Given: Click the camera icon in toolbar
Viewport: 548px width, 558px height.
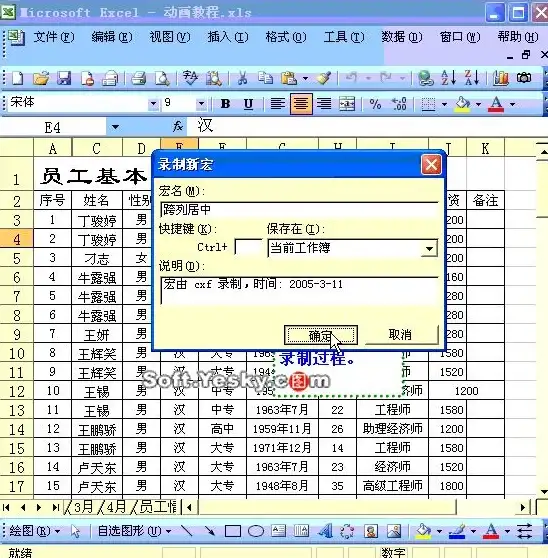Looking at the screenshot, I should point(524,78).
